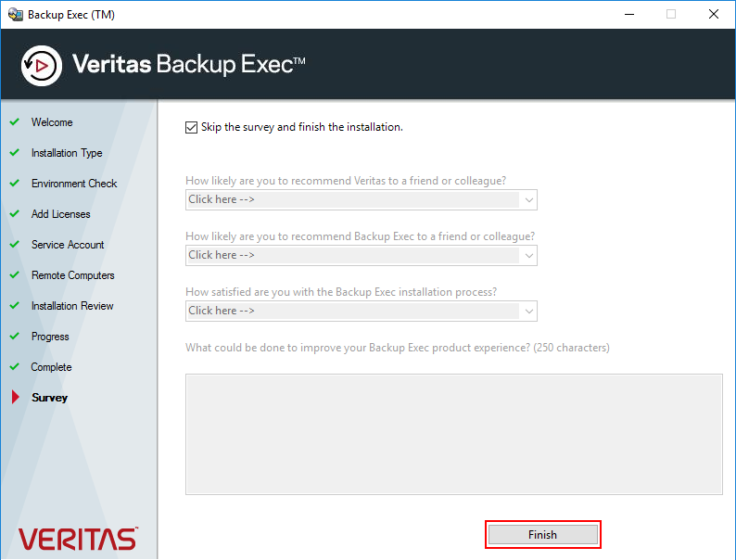Viewport: 736px width, 560px height.
Task: Click the green checkmark beside Progress
Action: [x=15, y=337]
